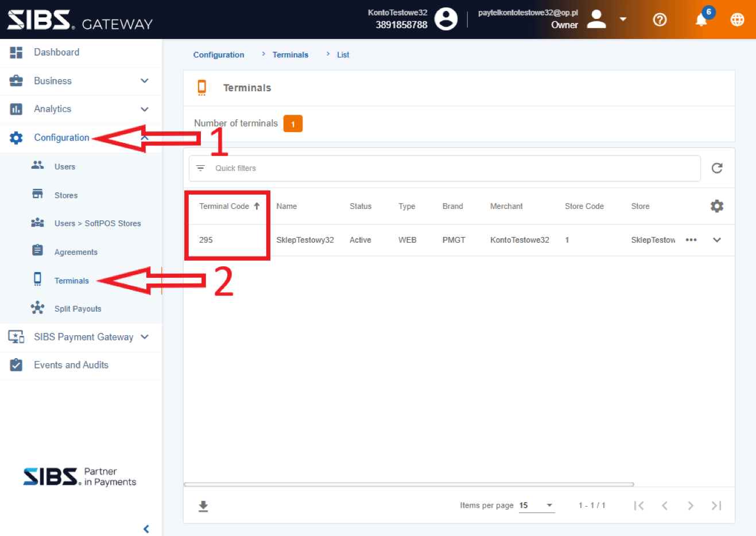Open user profile dropdown arrow

(x=623, y=20)
